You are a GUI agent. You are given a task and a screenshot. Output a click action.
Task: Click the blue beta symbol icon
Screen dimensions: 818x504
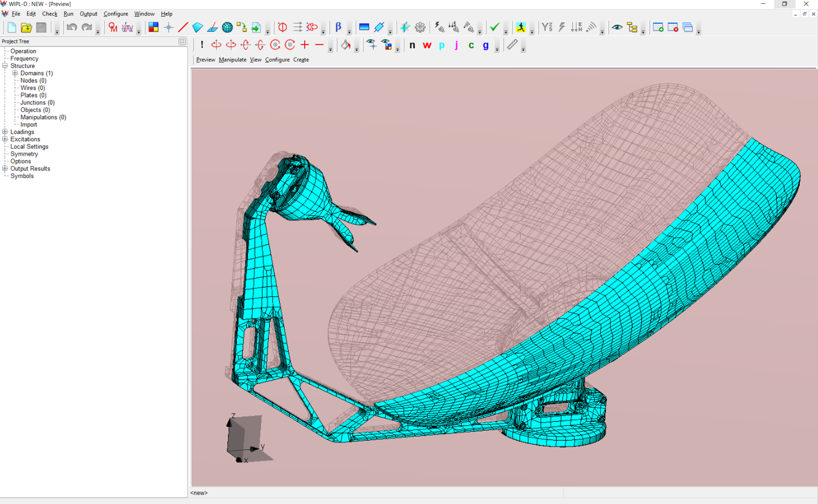click(x=338, y=27)
